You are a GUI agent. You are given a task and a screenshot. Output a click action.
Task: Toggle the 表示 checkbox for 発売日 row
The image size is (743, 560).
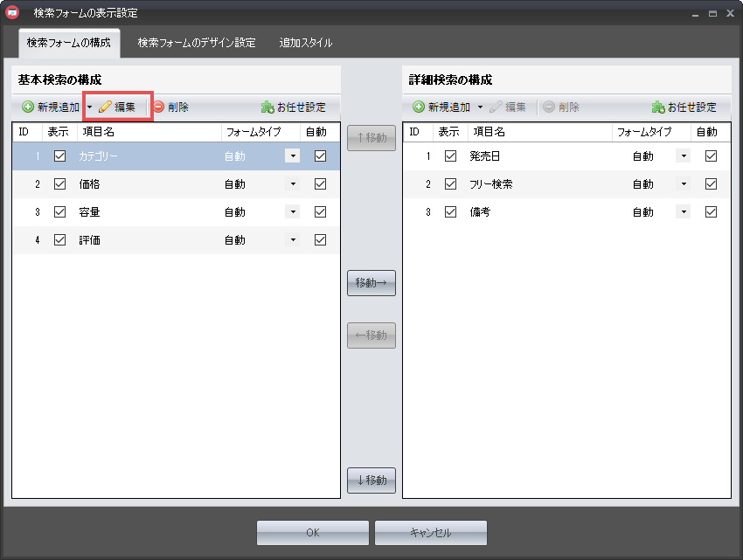pos(451,156)
